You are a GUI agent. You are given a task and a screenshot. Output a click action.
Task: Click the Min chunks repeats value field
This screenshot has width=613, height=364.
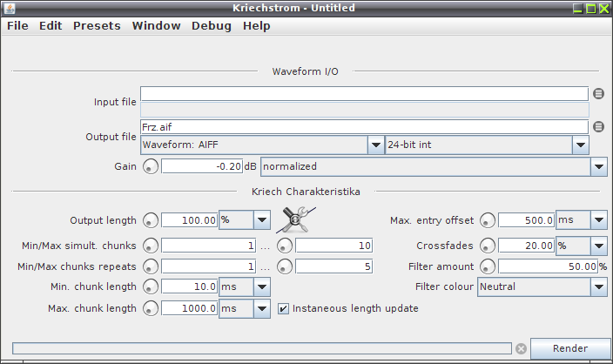point(209,266)
